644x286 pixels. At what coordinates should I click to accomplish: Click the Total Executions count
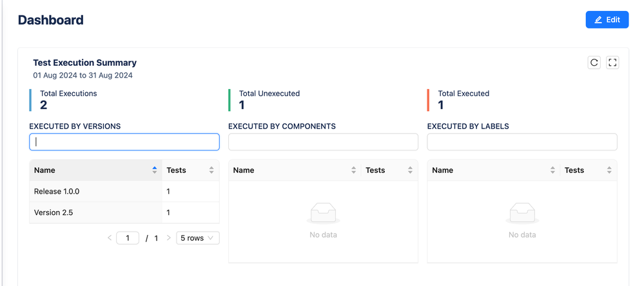coord(44,105)
